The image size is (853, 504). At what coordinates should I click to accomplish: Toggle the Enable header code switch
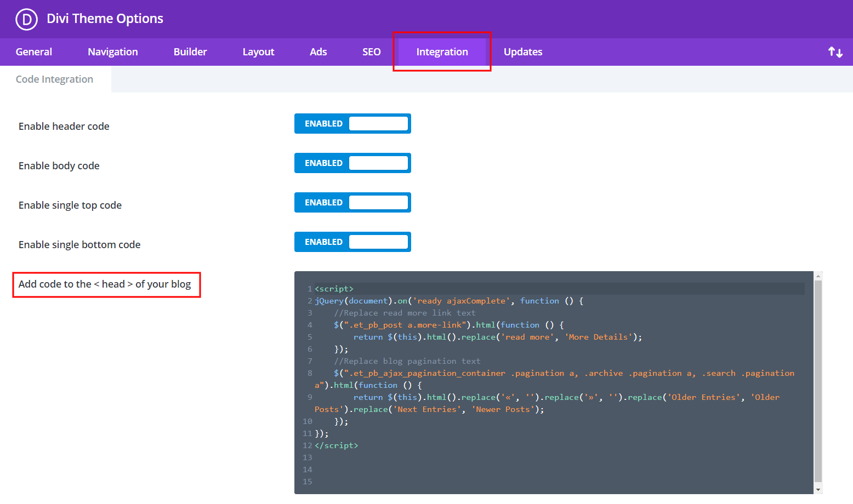point(352,124)
